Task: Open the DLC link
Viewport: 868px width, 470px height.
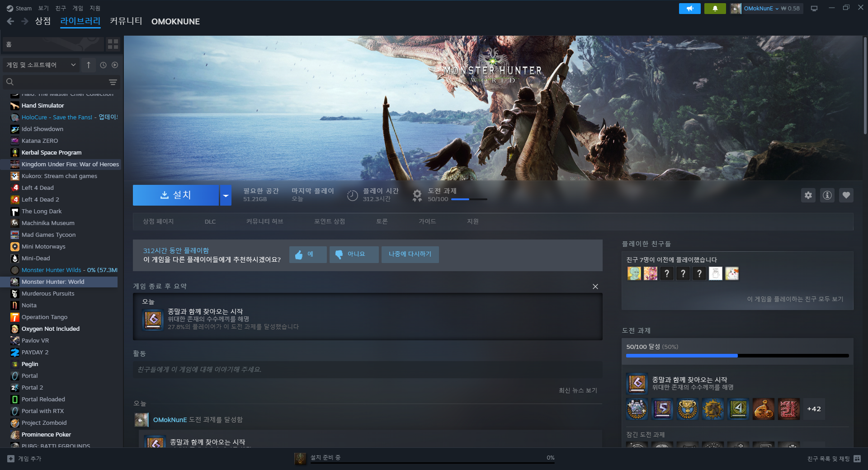Action: [x=210, y=221]
